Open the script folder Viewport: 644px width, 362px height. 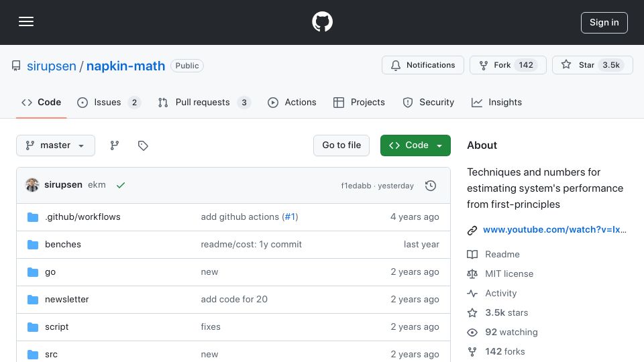[56, 326]
